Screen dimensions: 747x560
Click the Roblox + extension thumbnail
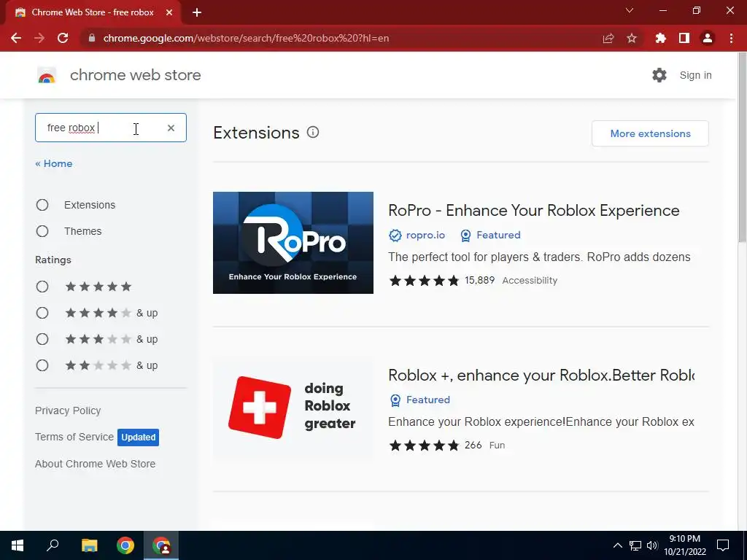tap(293, 408)
